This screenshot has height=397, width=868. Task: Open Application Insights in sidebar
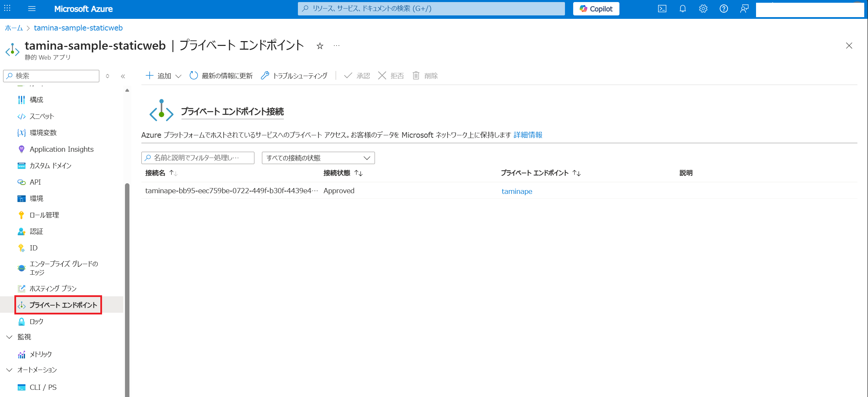pos(61,149)
